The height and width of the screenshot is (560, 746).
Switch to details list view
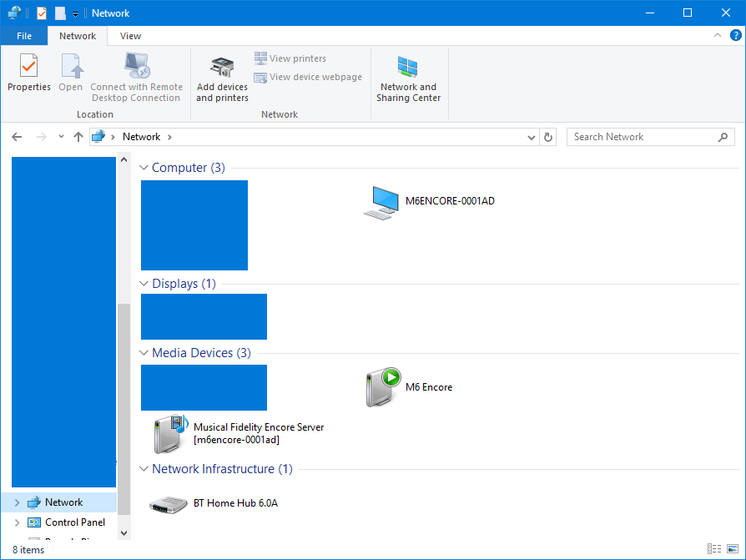tap(714, 549)
